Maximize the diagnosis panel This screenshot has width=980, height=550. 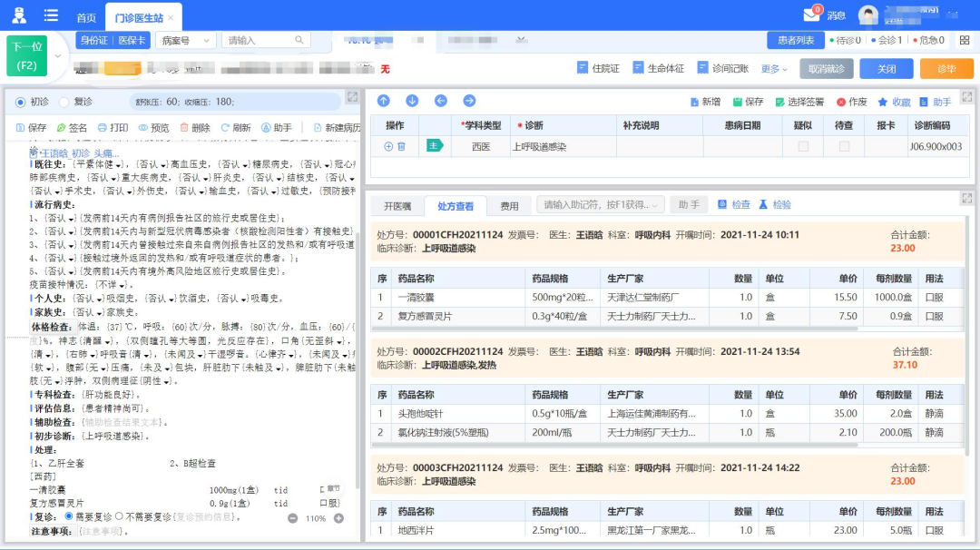pos(967,97)
